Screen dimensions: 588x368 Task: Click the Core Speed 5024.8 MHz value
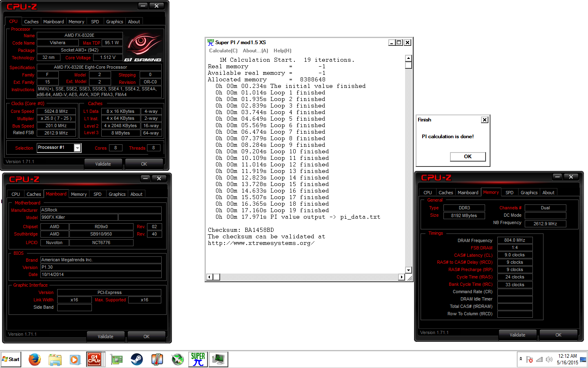click(x=56, y=111)
